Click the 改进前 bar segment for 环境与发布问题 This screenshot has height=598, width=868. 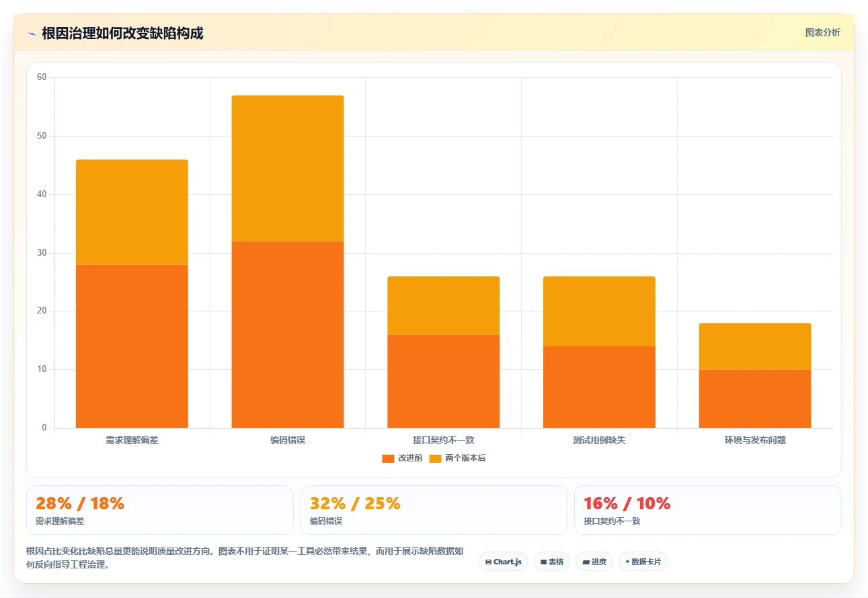click(x=755, y=398)
